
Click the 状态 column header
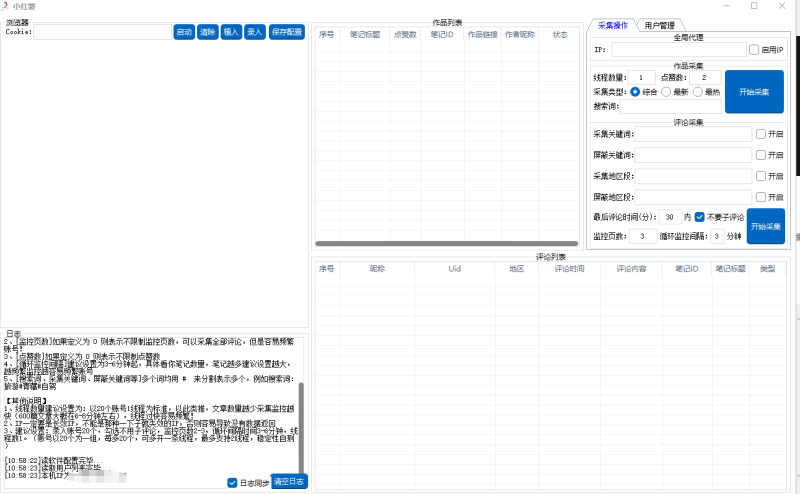tap(560, 35)
